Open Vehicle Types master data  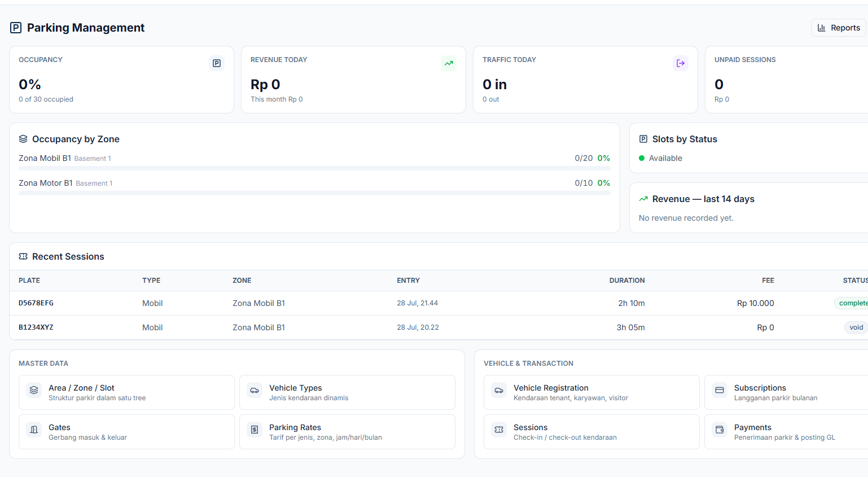[347, 392]
